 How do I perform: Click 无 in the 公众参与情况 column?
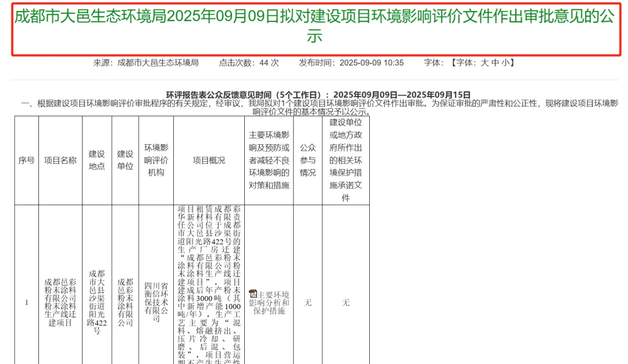308,302
